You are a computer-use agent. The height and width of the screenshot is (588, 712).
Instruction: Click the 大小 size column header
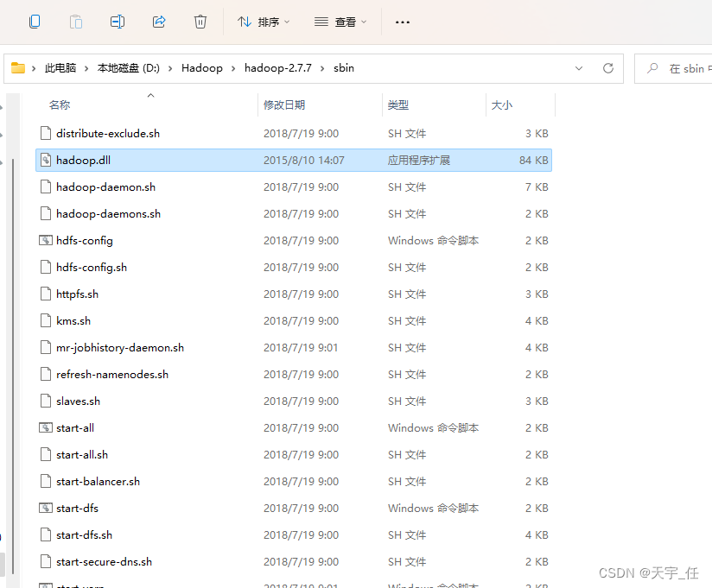click(x=502, y=104)
